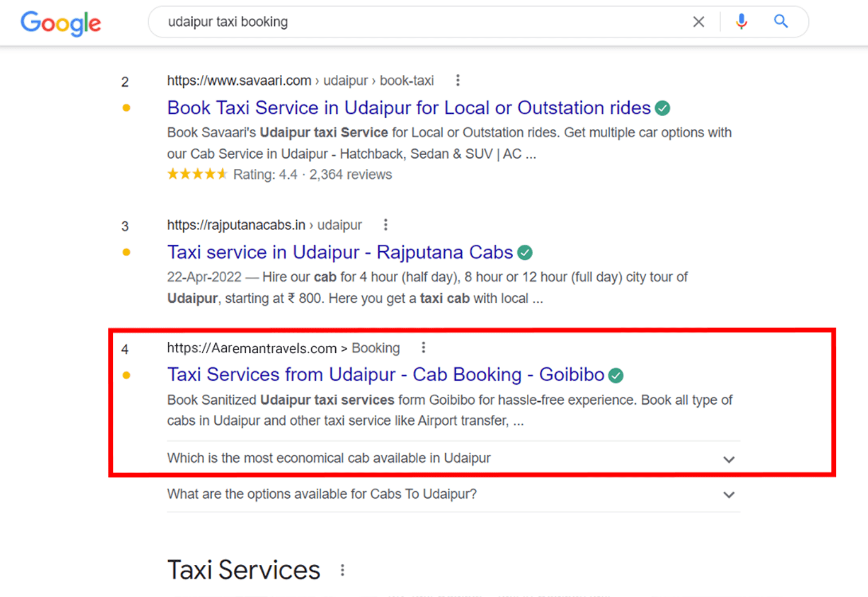Click the Google logo
The height and width of the screenshot is (597, 868).
(x=61, y=23)
